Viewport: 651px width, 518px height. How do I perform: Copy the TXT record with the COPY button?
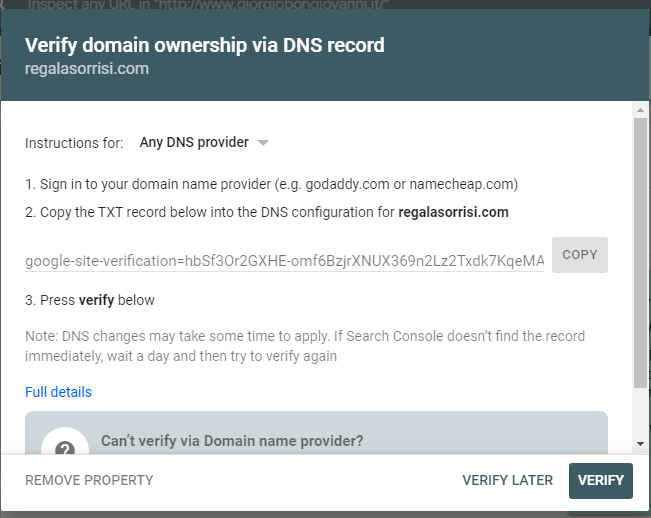(x=580, y=255)
